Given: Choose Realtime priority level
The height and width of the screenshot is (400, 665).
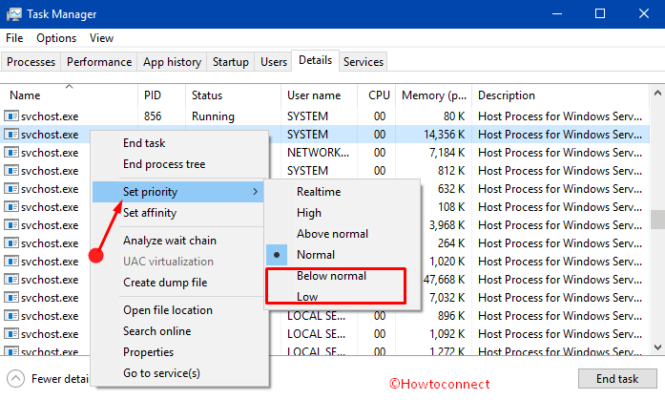Looking at the screenshot, I should pos(318,191).
